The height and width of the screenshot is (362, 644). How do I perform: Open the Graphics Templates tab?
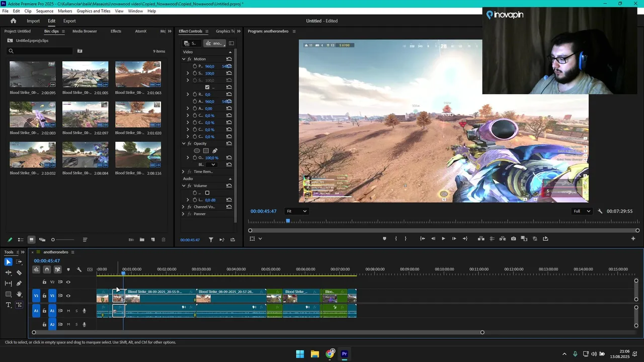[x=225, y=31]
